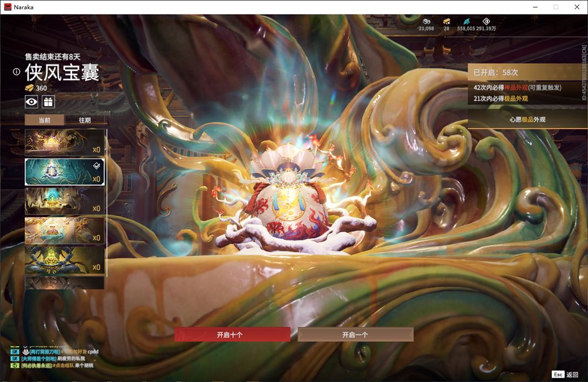The width and height of the screenshot is (588, 382).
Task: Click 已开启: 58次 counter text
Action: (x=495, y=72)
